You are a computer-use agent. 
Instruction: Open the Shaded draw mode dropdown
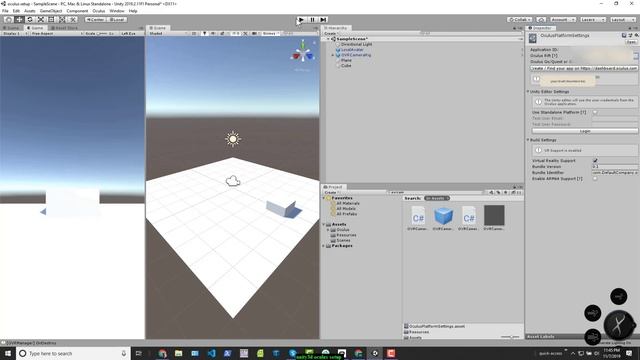[x=168, y=33]
